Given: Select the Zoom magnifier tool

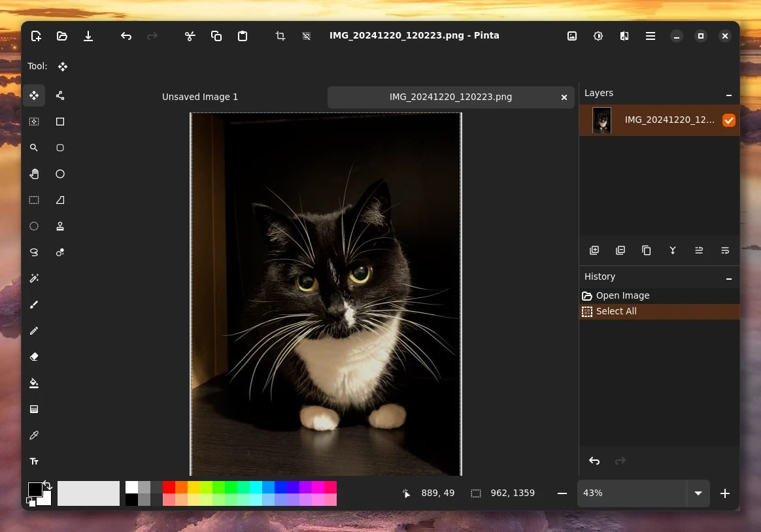Looking at the screenshot, I should click(34, 148).
